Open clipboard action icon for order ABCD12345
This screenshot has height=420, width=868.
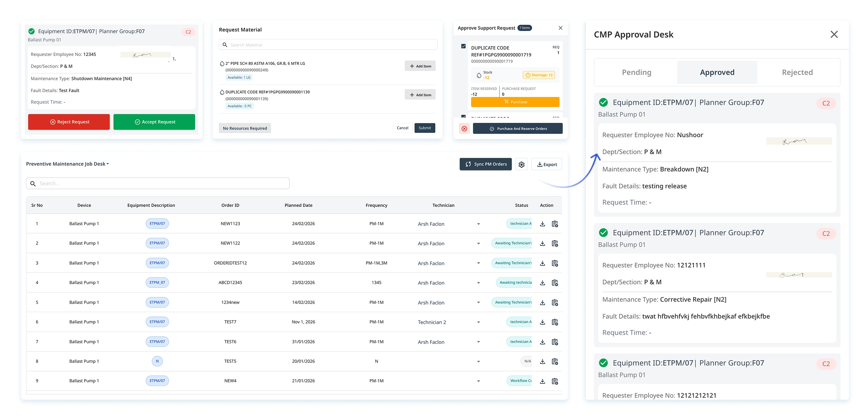pyautogui.click(x=555, y=283)
